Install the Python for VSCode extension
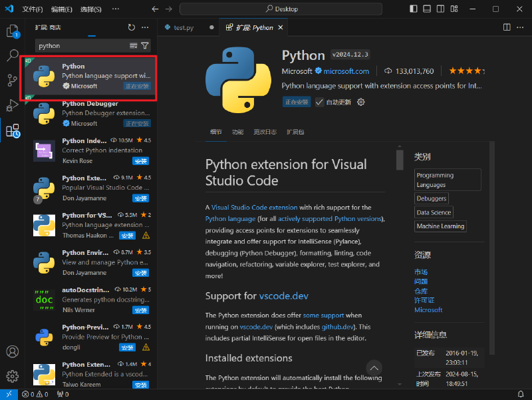Viewport: 532px width, 400px height. 127,236
